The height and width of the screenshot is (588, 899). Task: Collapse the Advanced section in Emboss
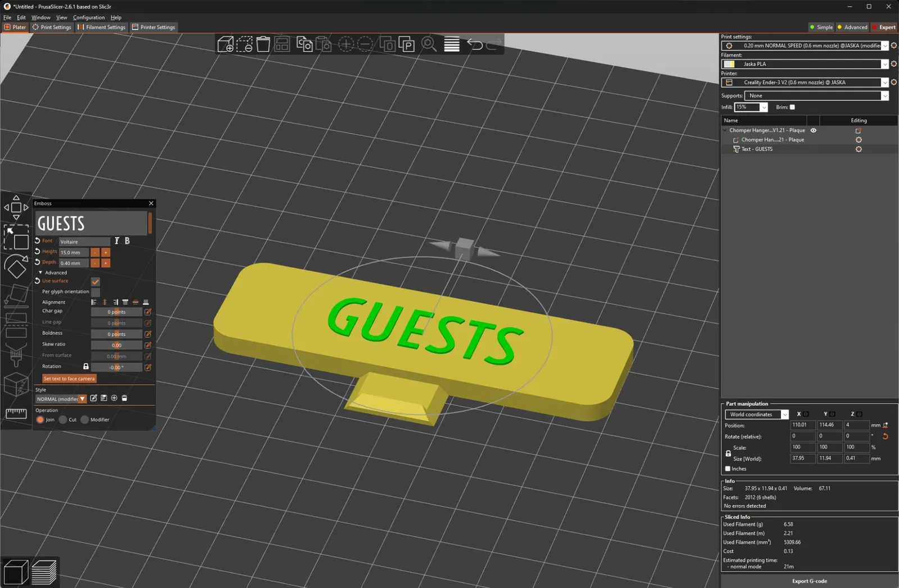(40, 272)
